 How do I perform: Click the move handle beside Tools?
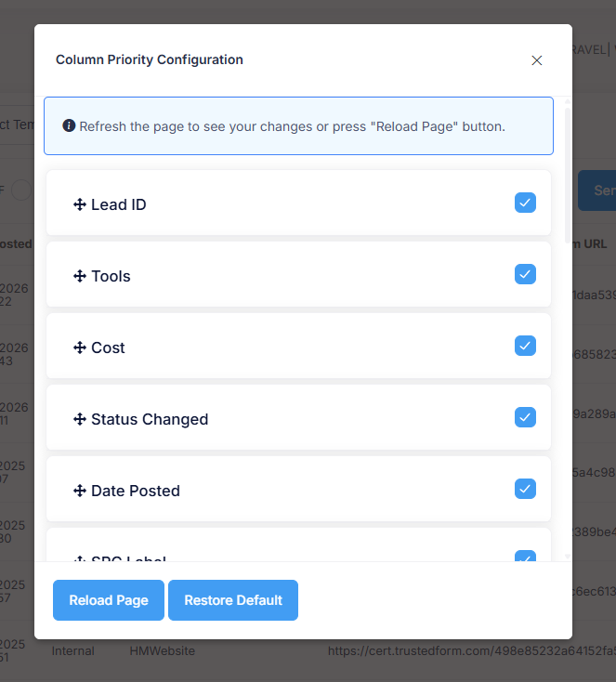(x=79, y=276)
